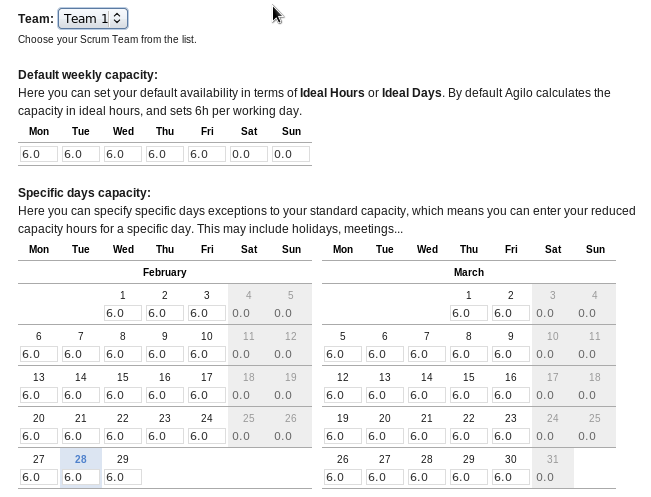651x497 pixels.
Task: Click the February 15 capacity input
Action: click(x=123, y=395)
